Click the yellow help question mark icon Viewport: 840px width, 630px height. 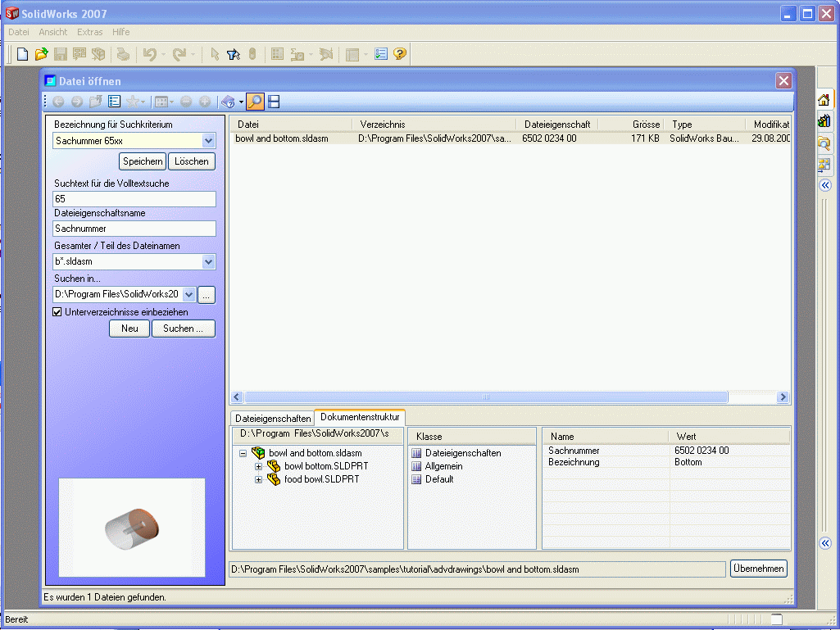[x=400, y=54]
